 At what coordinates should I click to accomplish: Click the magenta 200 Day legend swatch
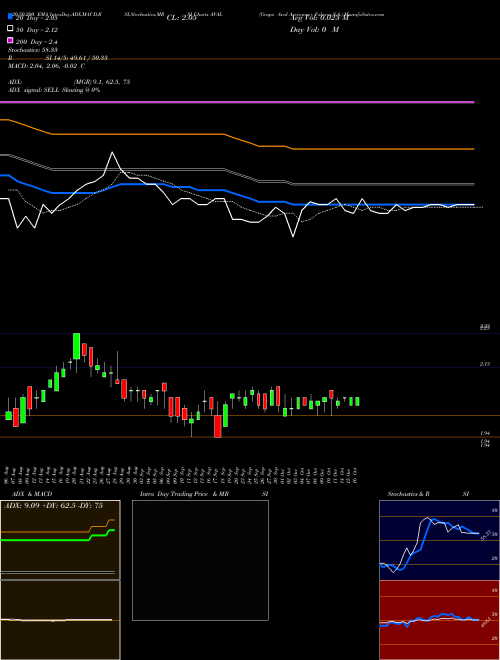tap(10, 40)
